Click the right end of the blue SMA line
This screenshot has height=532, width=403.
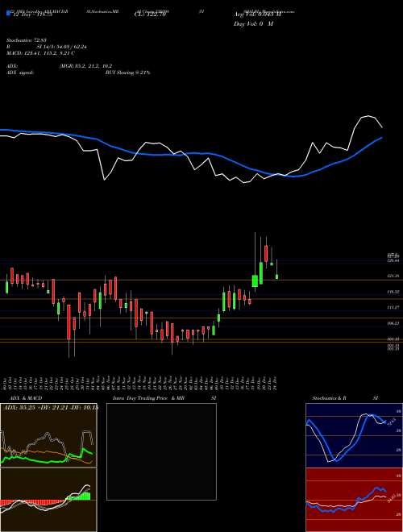click(x=382, y=138)
